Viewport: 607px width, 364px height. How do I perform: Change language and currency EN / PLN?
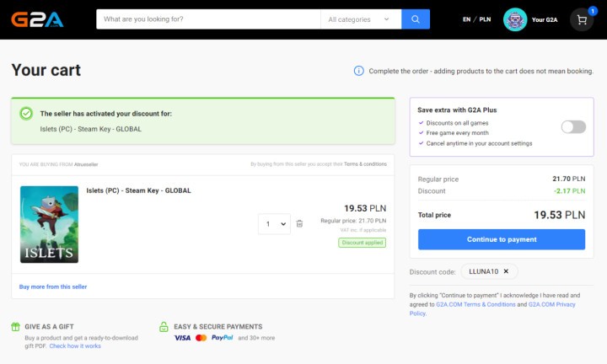tap(476, 19)
